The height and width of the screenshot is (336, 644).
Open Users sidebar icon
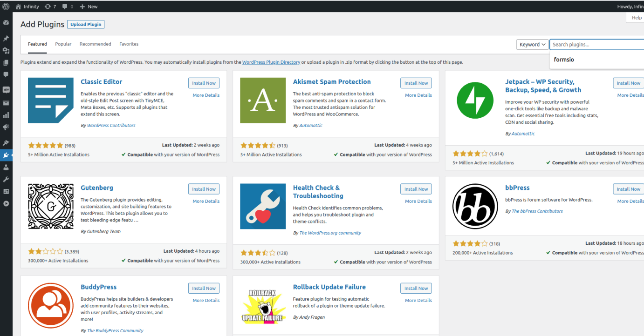(6, 167)
